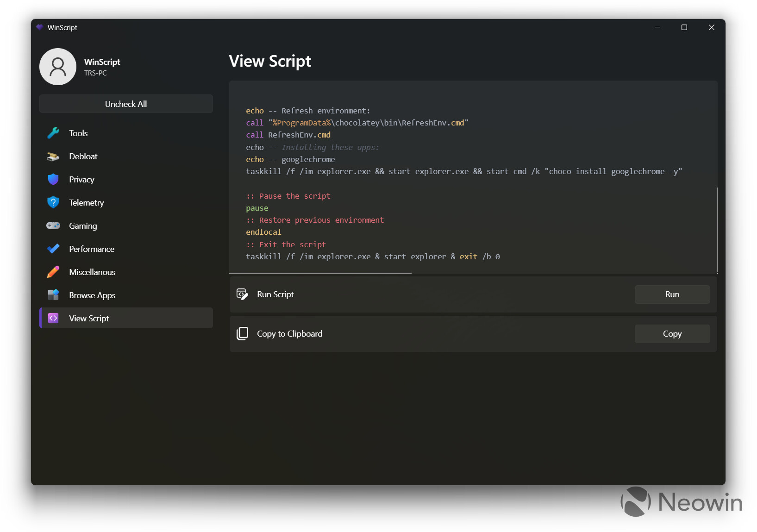757x532 pixels.
Task: Click the Telemetry question-mark shield icon
Action: [x=53, y=203]
